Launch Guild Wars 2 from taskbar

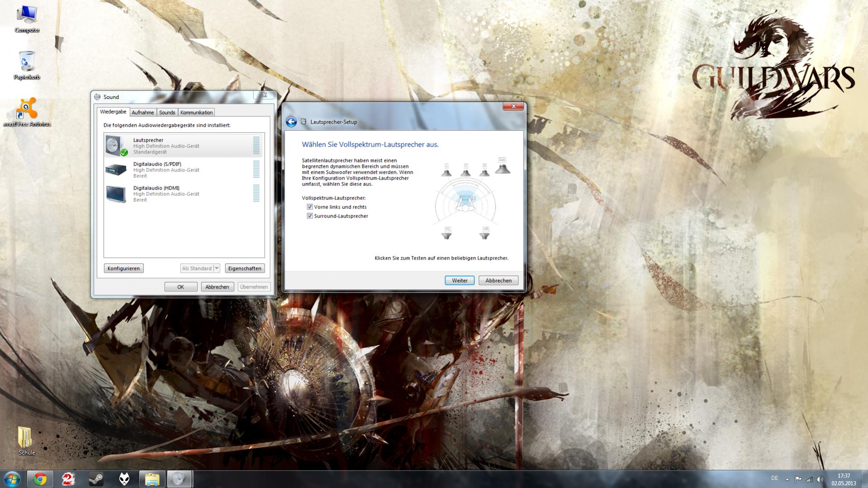68,479
